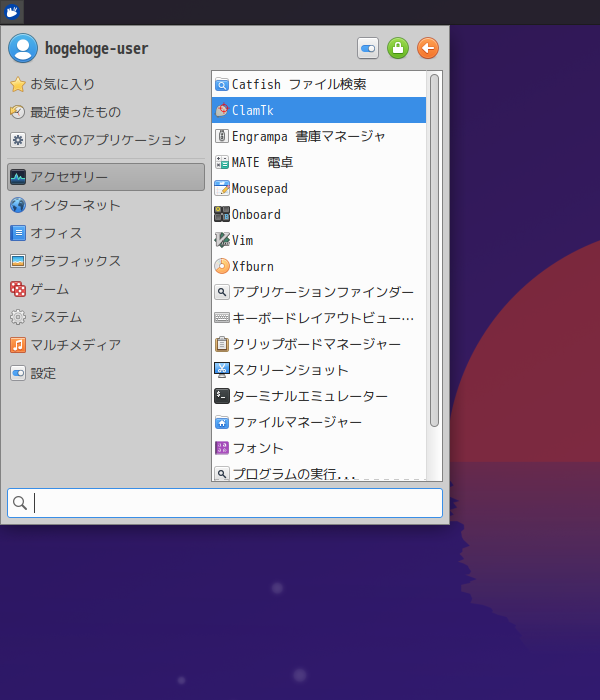Launch アプリケーションファインダー
The width and height of the screenshot is (600, 700).
click(319, 292)
